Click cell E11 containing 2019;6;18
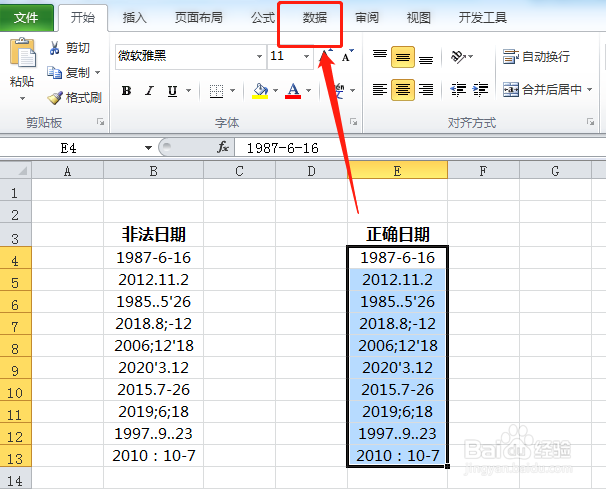 (397, 412)
